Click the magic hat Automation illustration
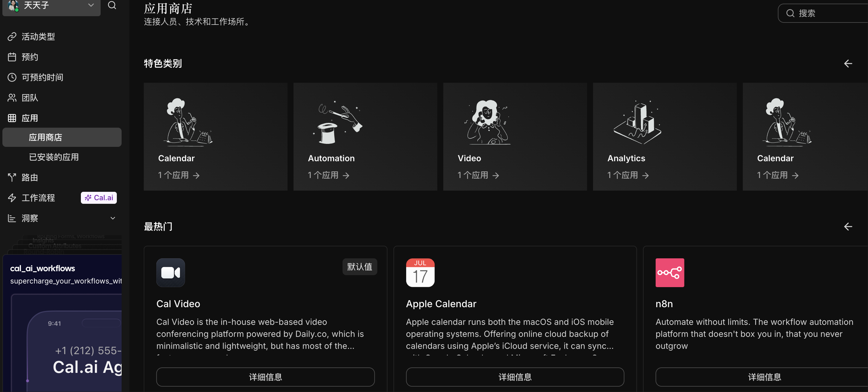This screenshot has width=868, height=392. pos(338,122)
